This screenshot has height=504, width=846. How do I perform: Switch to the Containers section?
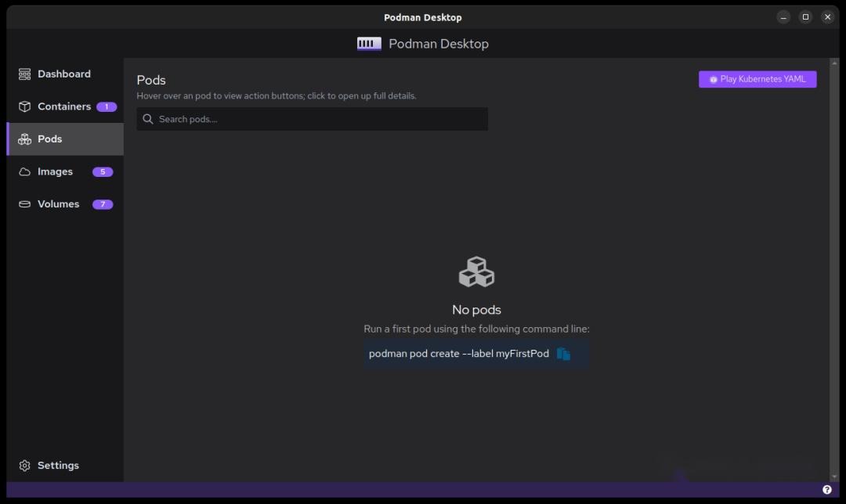[x=63, y=106]
